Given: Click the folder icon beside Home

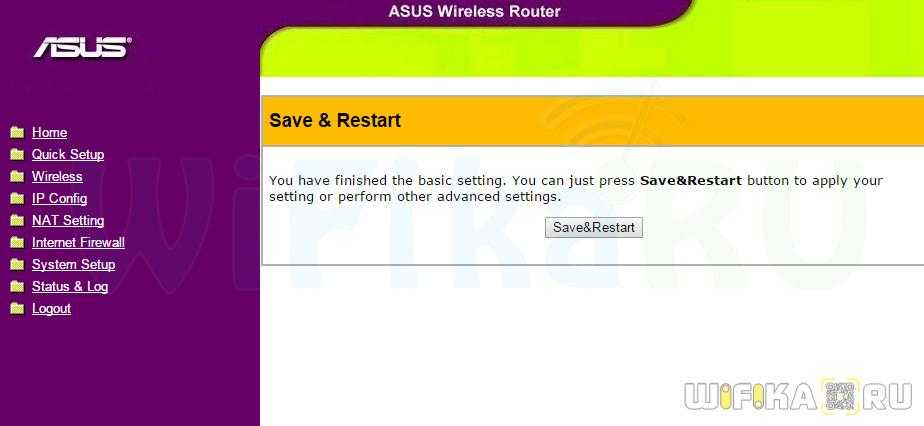Looking at the screenshot, I should coord(17,133).
